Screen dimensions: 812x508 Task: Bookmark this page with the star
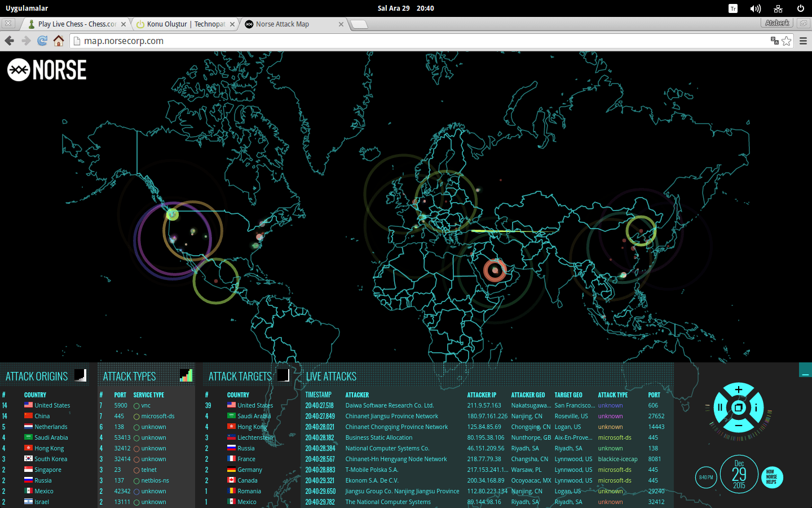787,41
